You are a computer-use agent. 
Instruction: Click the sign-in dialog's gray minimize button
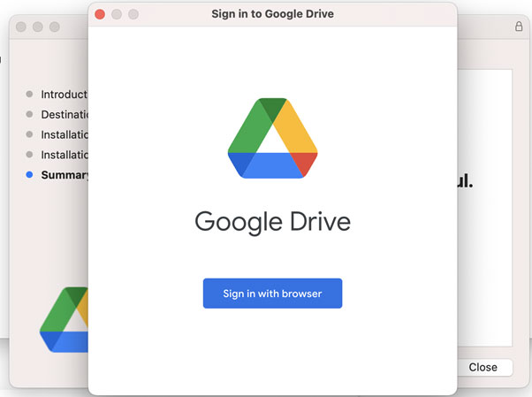[x=117, y=14]
